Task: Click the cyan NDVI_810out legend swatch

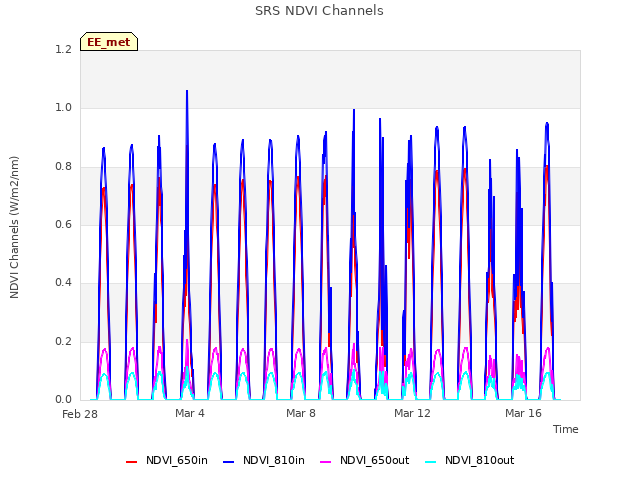Action: [430, 462]
